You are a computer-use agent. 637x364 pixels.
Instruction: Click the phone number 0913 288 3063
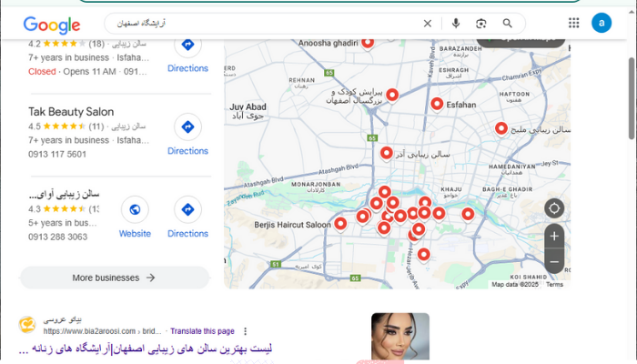57,237
